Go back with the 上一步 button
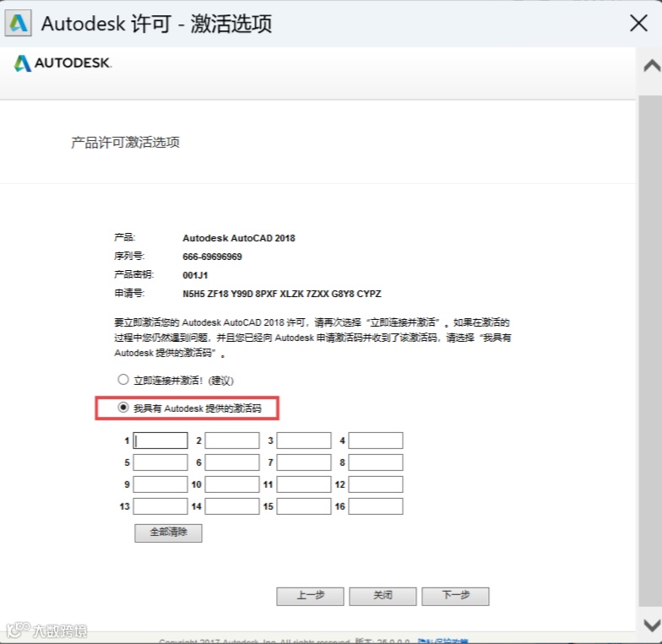 [x=311, y=596]
